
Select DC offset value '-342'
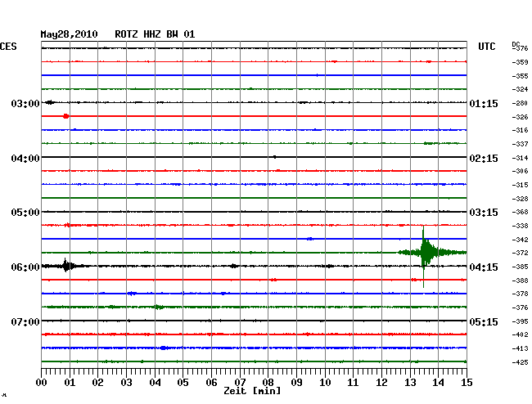520,240
